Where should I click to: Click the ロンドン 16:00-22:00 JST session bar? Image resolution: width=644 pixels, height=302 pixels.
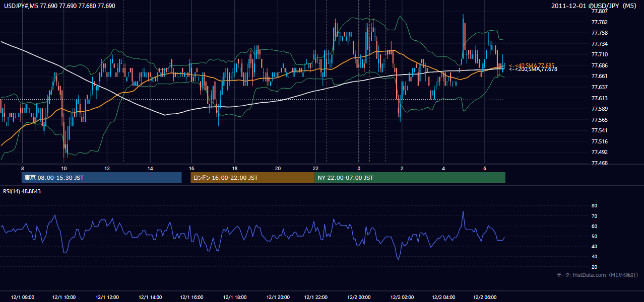pos(253,178)
